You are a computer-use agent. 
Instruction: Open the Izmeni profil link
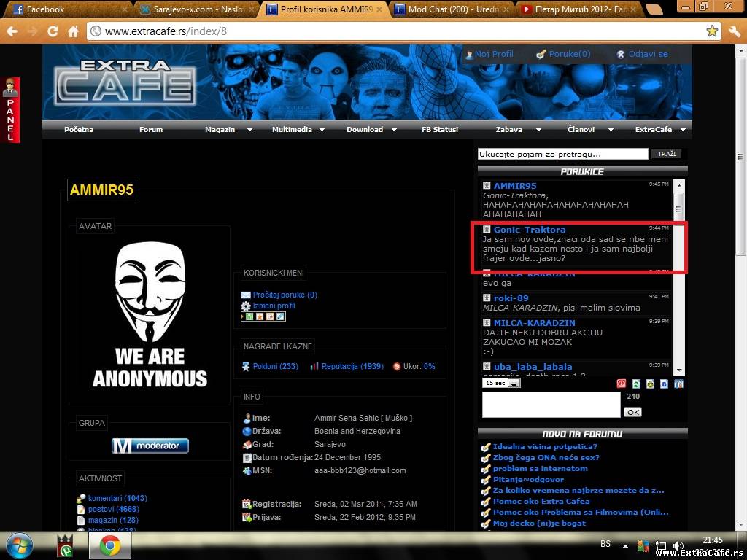274,306
